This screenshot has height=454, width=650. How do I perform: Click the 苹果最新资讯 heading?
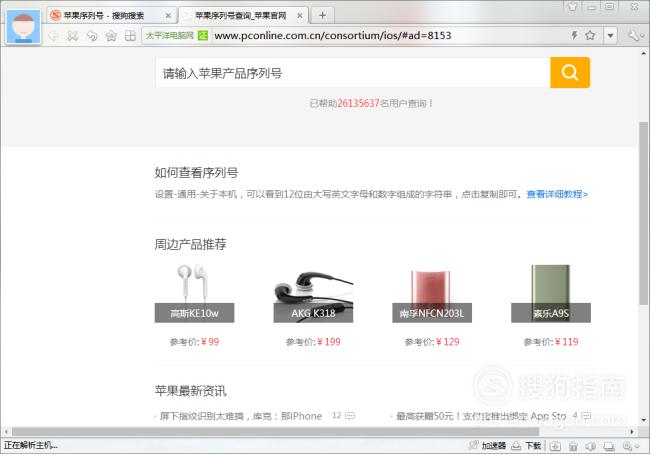pos(191,391)
